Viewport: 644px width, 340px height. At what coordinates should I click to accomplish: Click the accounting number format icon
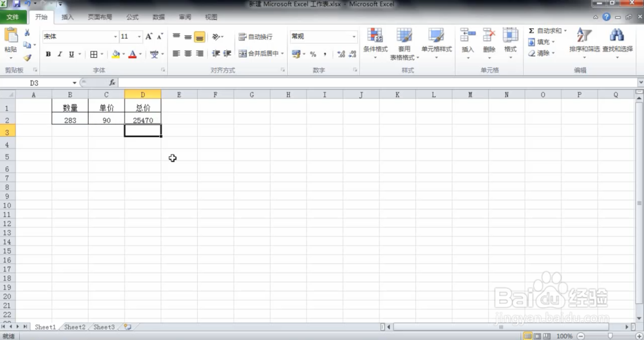pos(296,54)
